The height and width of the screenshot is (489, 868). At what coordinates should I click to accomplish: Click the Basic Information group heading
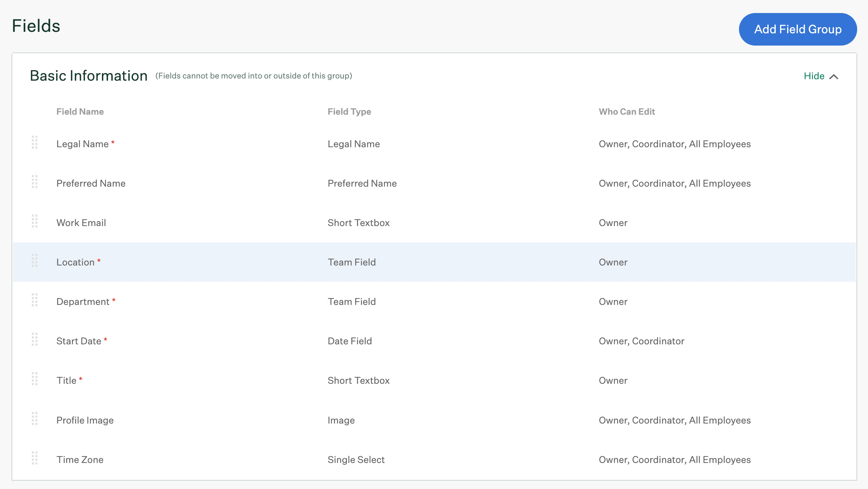point(89,76)
